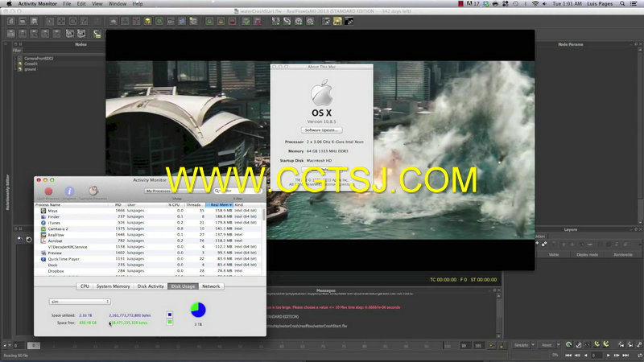
Task: Sort by Real Mem column header
Action: (x=219, y=204)
